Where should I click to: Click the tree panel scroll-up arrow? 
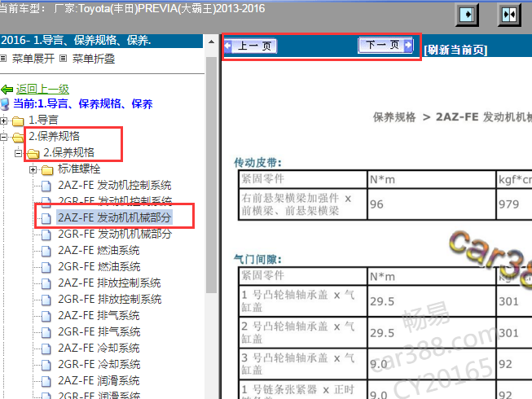(x=211, y=42)
